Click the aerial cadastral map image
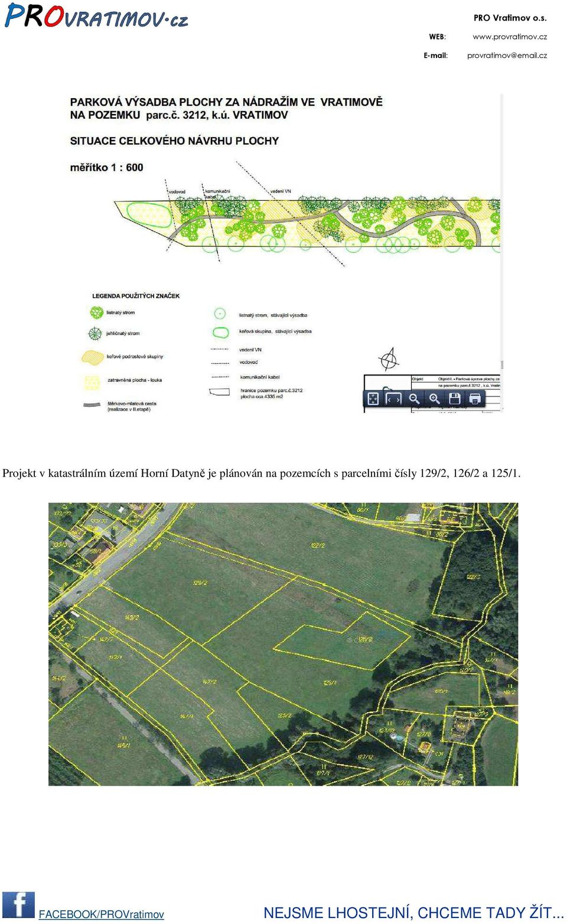The height and width of the screenshot is (924, 567). pyautogui.click(x=283, y=644)
